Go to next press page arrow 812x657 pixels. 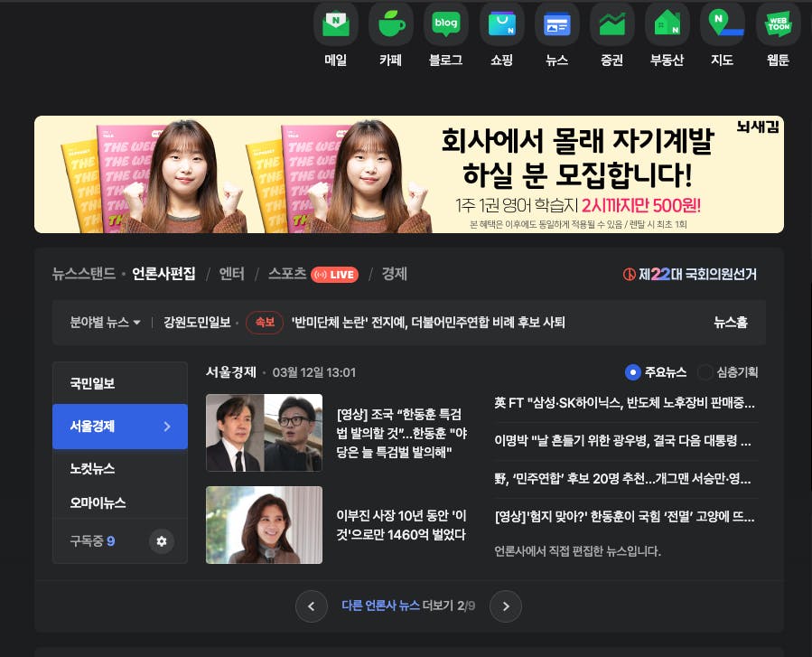pyautogui.click(x=506, y=606)
